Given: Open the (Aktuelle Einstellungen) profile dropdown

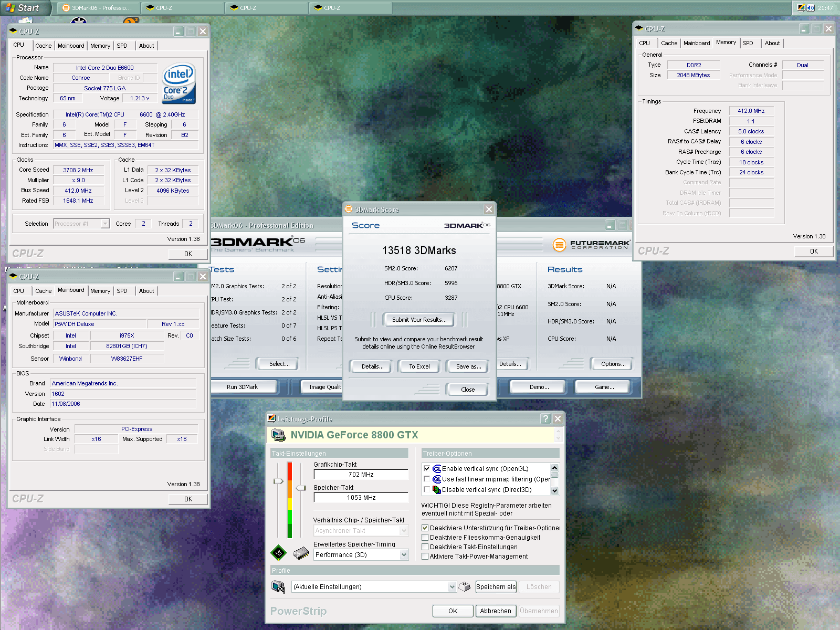Looking at the screenshot, I should pyautogui.click(x=453, y=587).
